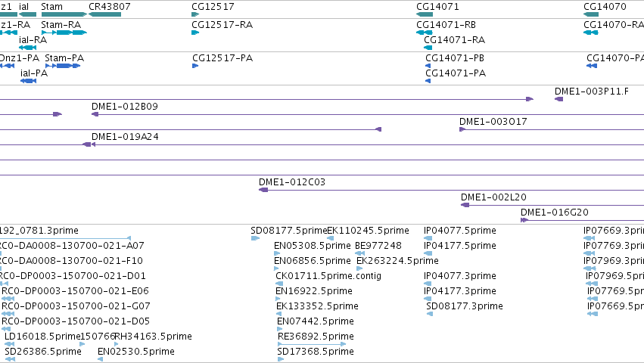
Task: Click the DME1-003O17 clone start marker
Action: [x=462, y=129]
